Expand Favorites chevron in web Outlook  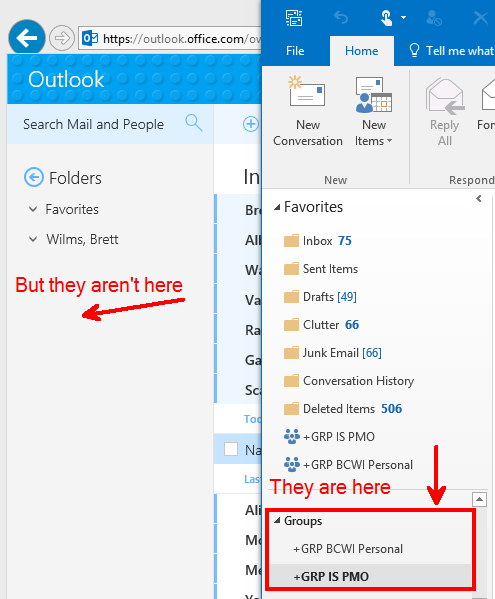pos(33,209)
